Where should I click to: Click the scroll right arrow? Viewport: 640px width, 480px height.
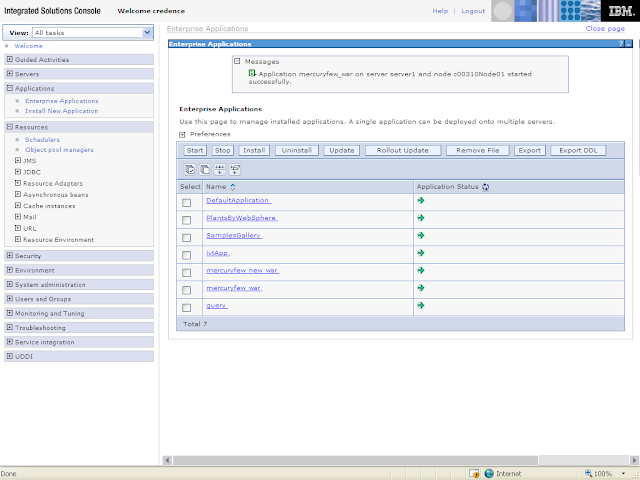pyautogui.click(x=634, y=460)
